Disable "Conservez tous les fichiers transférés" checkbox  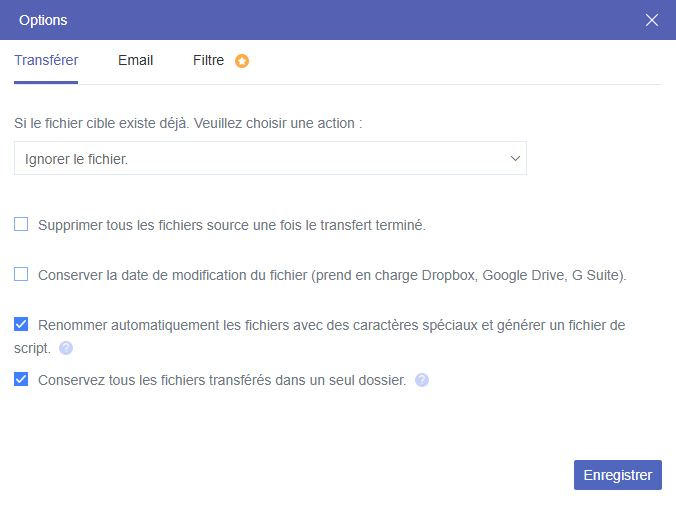(21, 380)
